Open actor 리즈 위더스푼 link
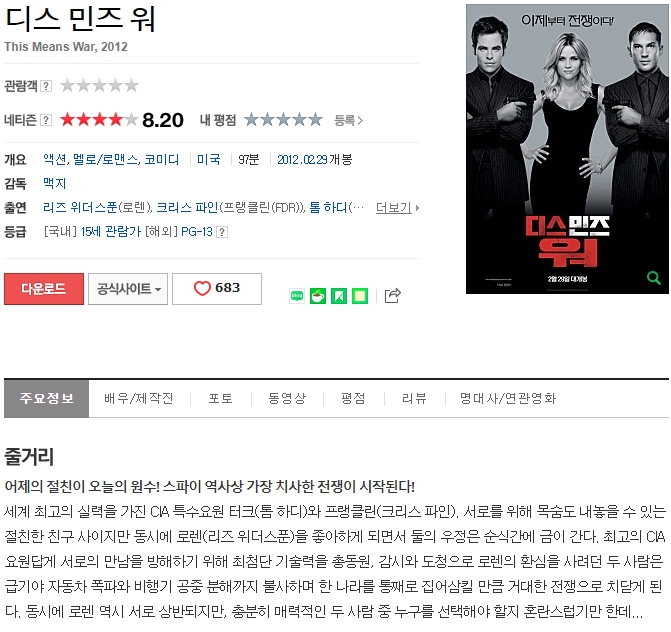This screenshot has width=671, height=632. [80, 208]
